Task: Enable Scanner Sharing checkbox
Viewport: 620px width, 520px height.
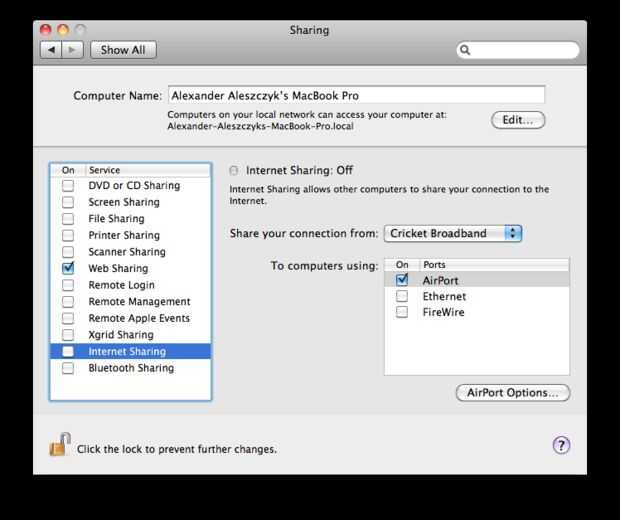Action: point(68,252)
